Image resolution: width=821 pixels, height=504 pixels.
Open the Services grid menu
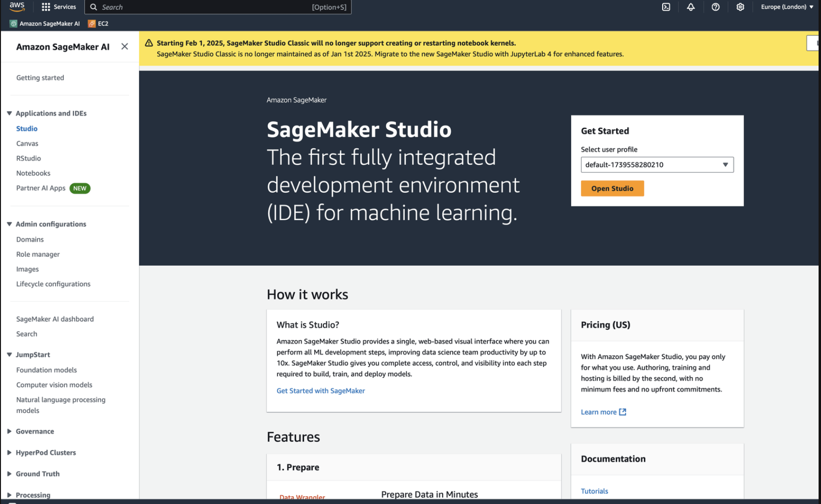[x=59, y=7]
